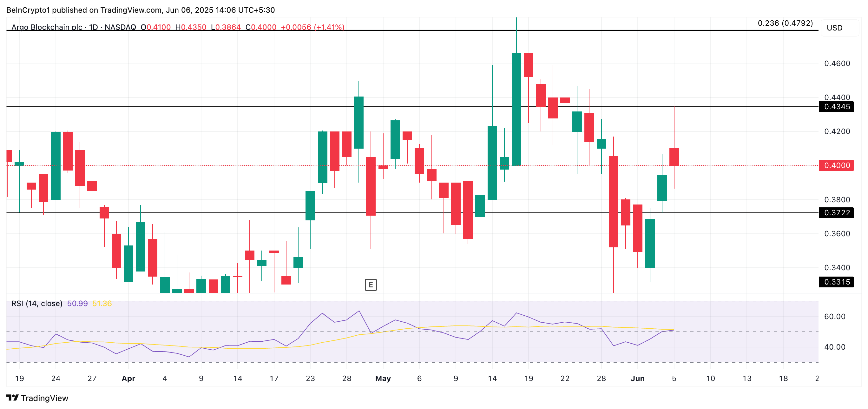
Task: Click the yellow RSI average value 51.36
Action: 102,304
